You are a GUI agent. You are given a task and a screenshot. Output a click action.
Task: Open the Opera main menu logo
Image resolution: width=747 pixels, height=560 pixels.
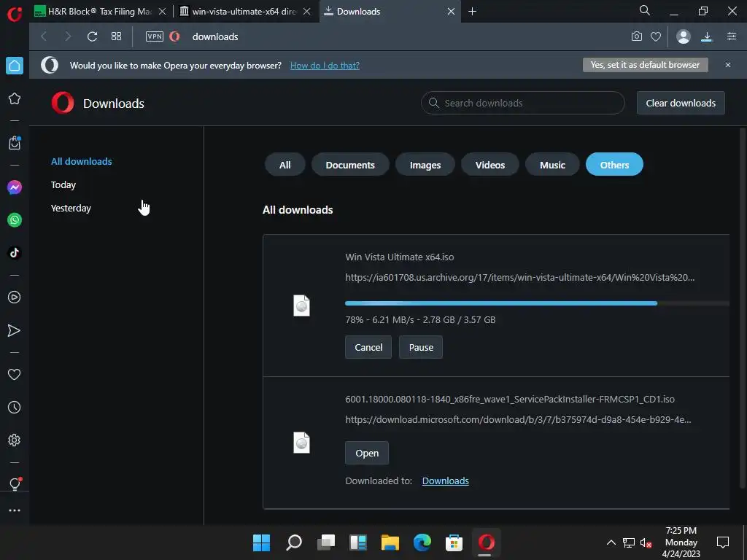pos(15,13)
